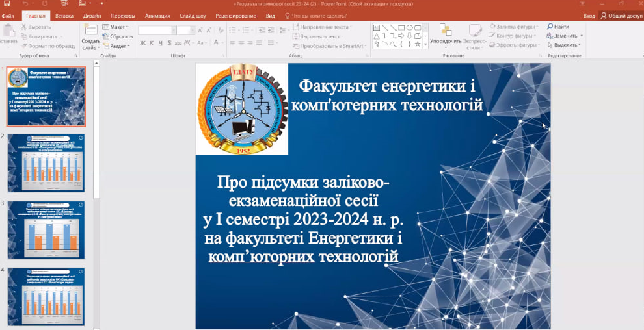Viewport: 644px width, 330px height.
Task: Select the rectangle shape in shapes gallery
Action: (401, 28)
